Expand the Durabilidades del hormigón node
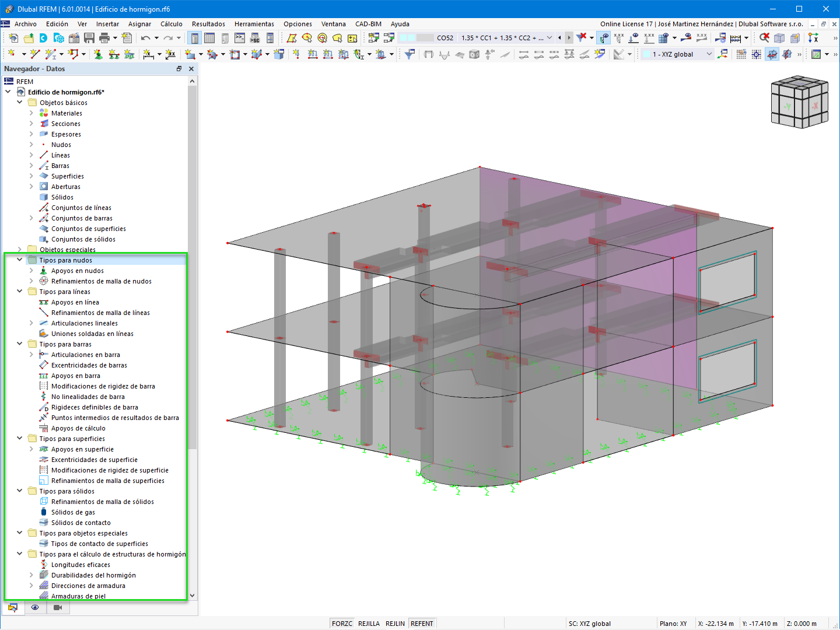Image resolution: width=840 pixels, height=630 pixels. click(32, 575)
